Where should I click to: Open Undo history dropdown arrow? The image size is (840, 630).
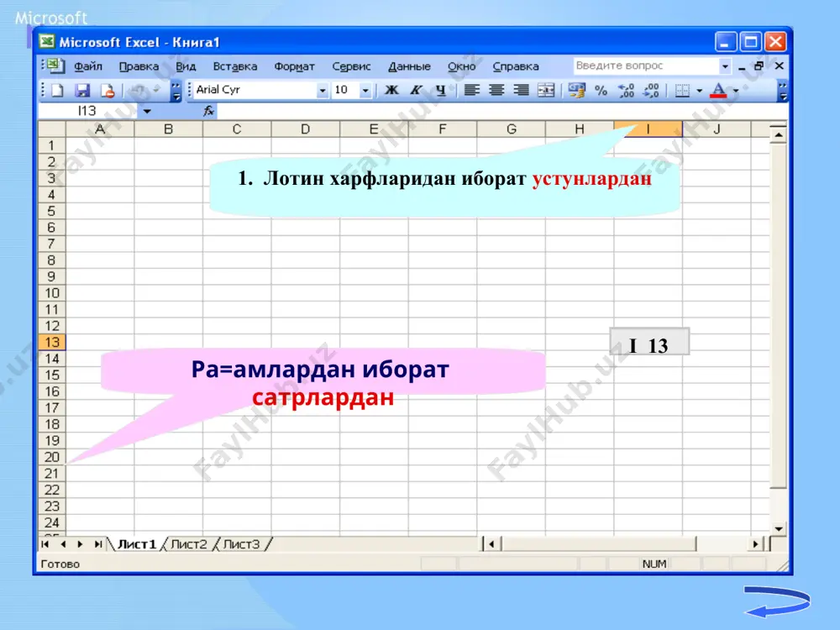[x=156, y=90]
